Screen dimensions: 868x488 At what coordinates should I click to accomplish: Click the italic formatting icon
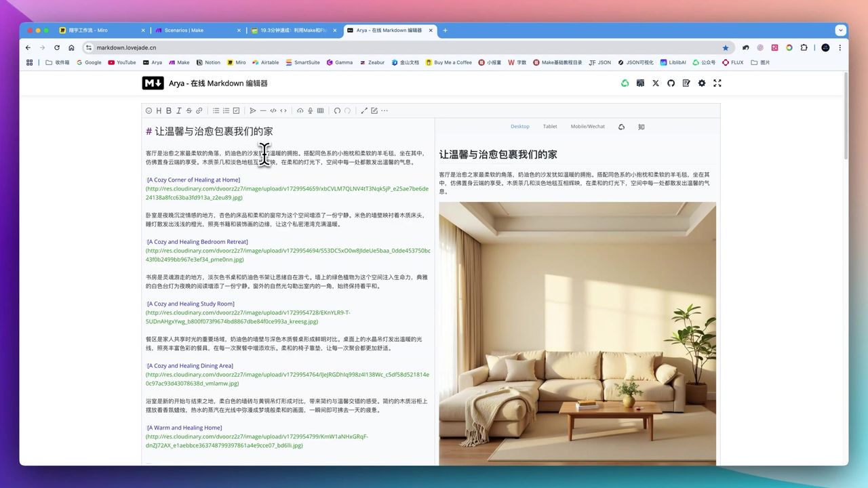pos(179,110)
